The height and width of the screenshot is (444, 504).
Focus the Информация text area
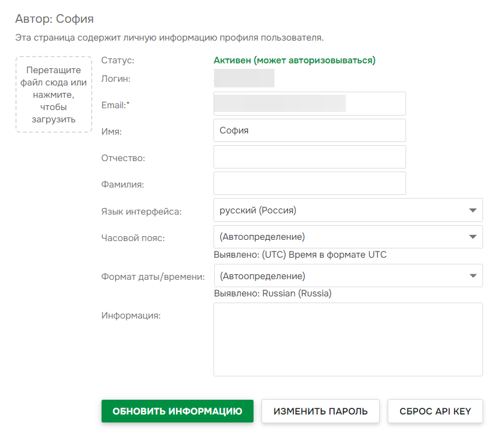pos(348,338)
